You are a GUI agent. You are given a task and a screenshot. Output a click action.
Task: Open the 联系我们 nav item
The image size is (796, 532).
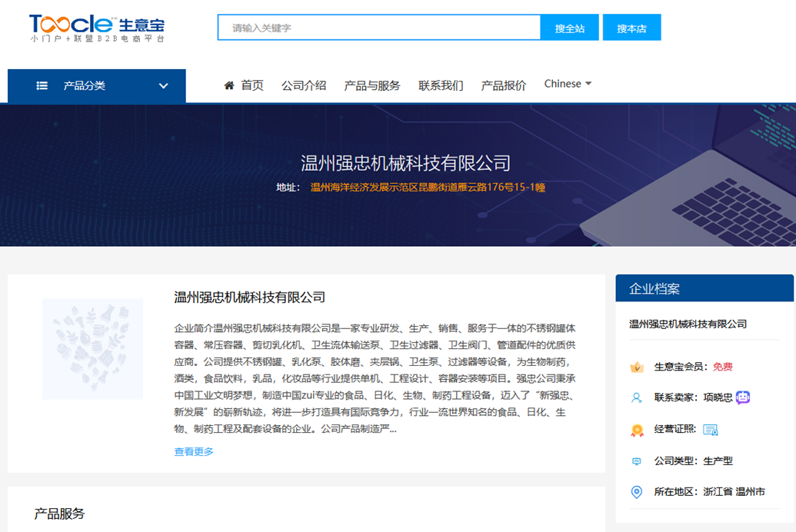441,85
